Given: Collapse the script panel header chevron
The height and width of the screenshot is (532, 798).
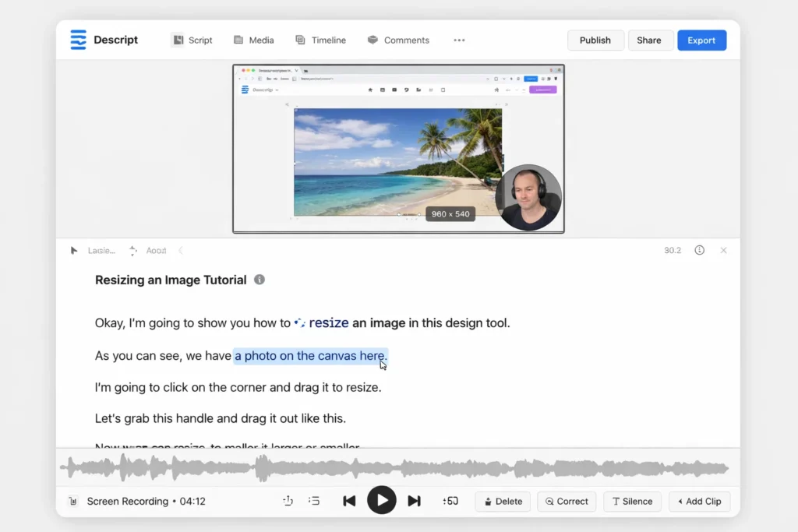Looking at the screenshot, I should pyautogui.click(x=180, y=251).
